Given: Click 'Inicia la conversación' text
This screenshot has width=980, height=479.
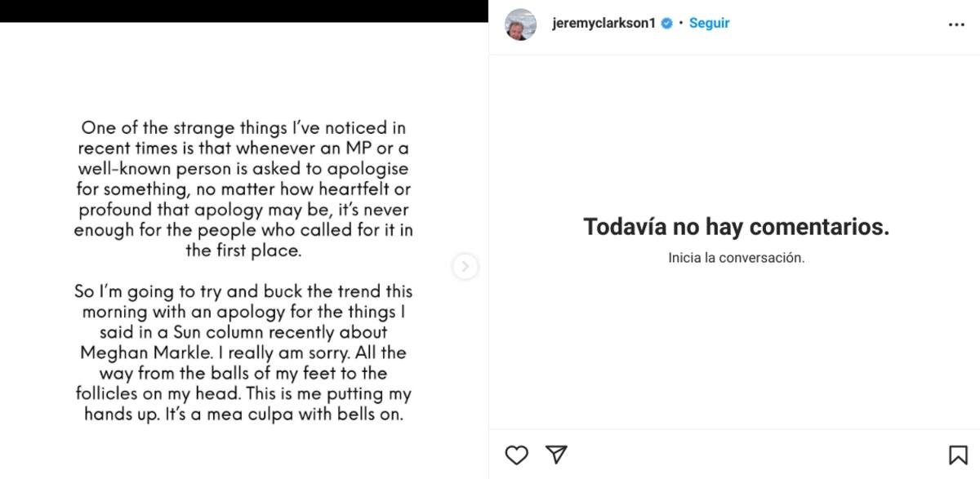Looking at the screenshot, I should click(x=736, y=258).
